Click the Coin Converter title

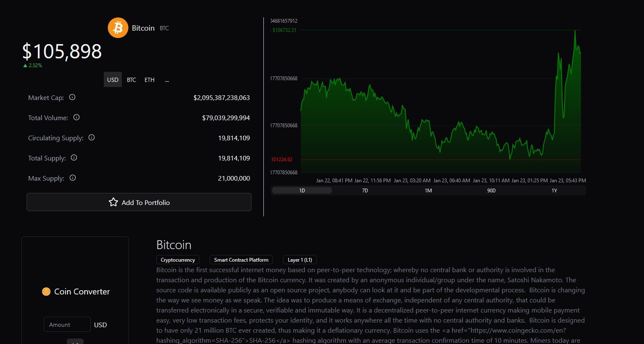tap(82, 291)
